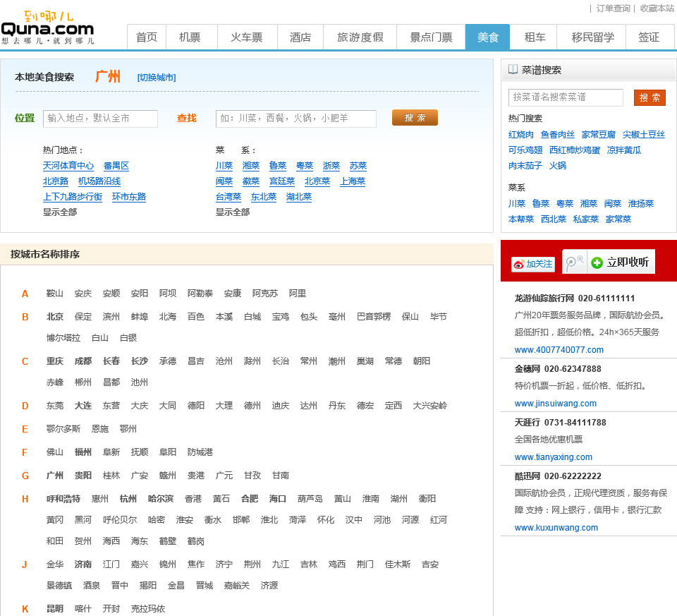Click 本帮菜 in recipe cuisines
Viewport: 677px width, 616px height.
[521, 219]
